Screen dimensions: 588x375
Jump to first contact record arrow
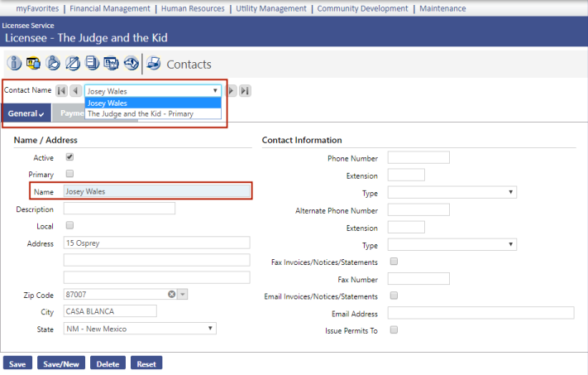[x=62, y=91]
